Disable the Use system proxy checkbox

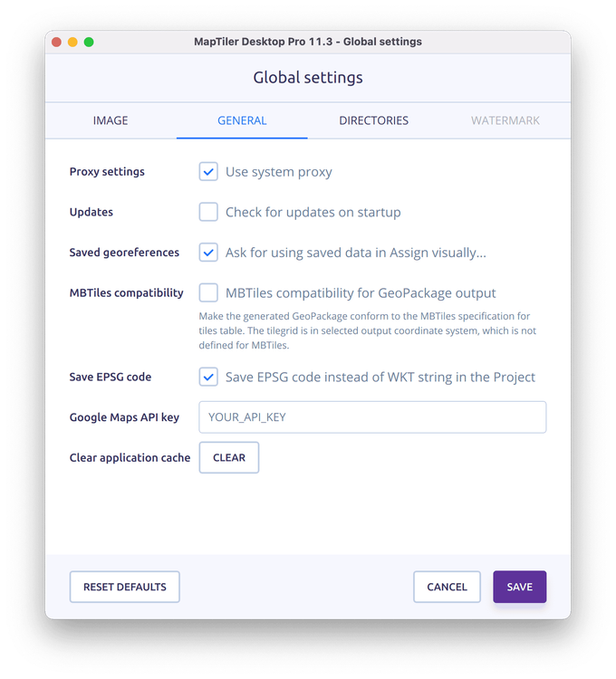tap(208, 172)
